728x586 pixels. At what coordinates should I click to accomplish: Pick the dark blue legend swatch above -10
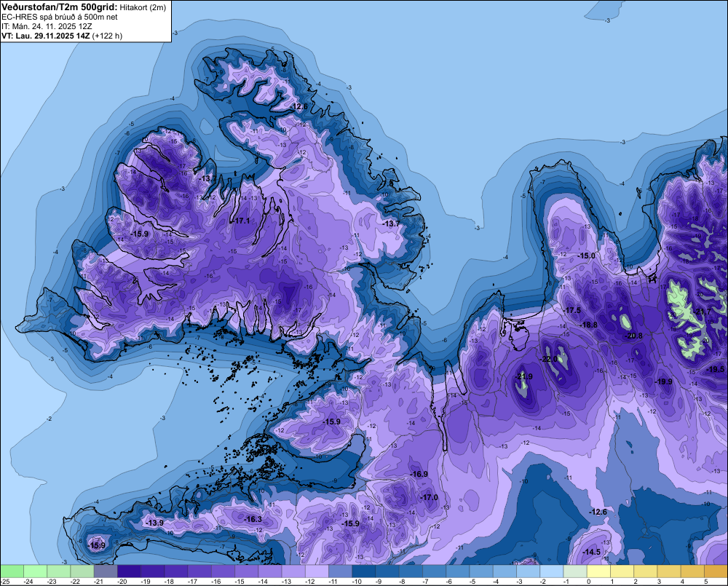tap(363, 571)
